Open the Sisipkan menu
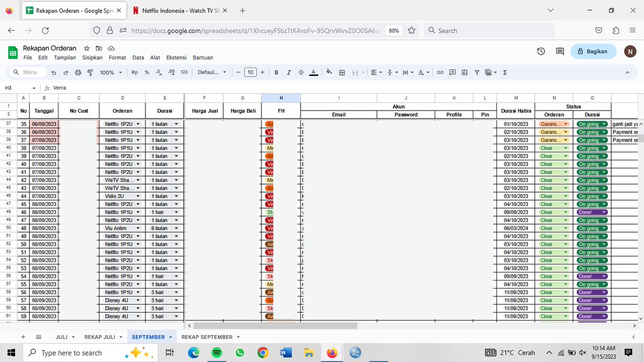Image resolution: width=644 pixels, height=362 pixels. coord(92,57)
